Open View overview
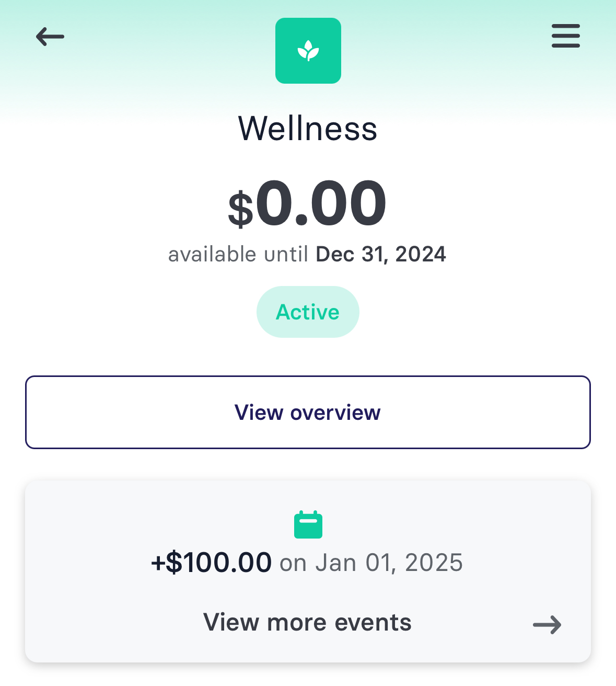Image resolution: width=616 pixels, height=686 pixels. coord(308,412)
